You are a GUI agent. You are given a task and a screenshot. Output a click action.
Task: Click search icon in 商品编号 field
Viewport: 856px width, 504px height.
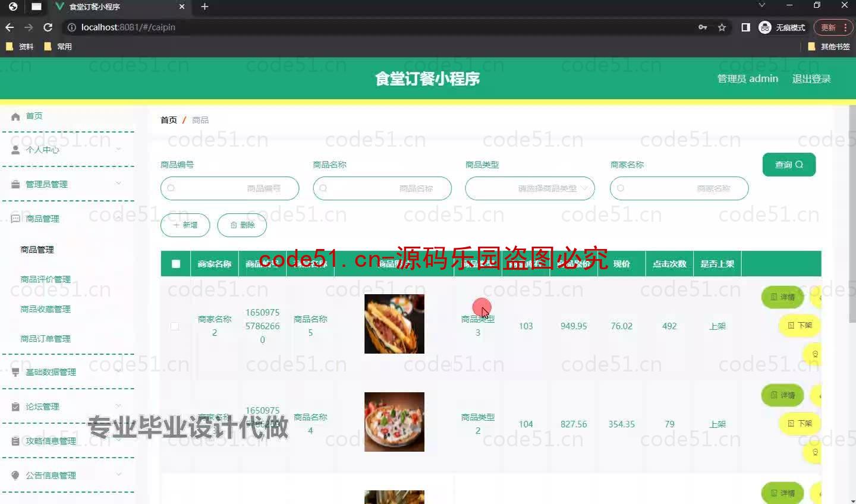point(171,188)
